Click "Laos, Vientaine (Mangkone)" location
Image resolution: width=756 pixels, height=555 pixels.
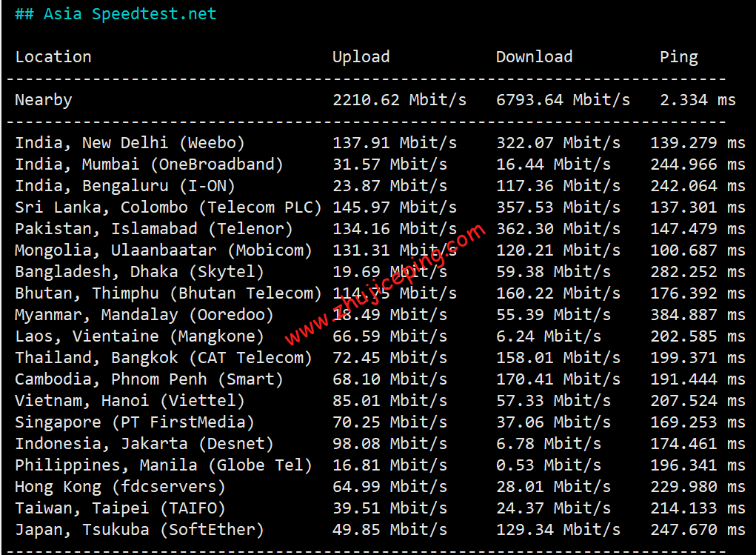point(139,336)
